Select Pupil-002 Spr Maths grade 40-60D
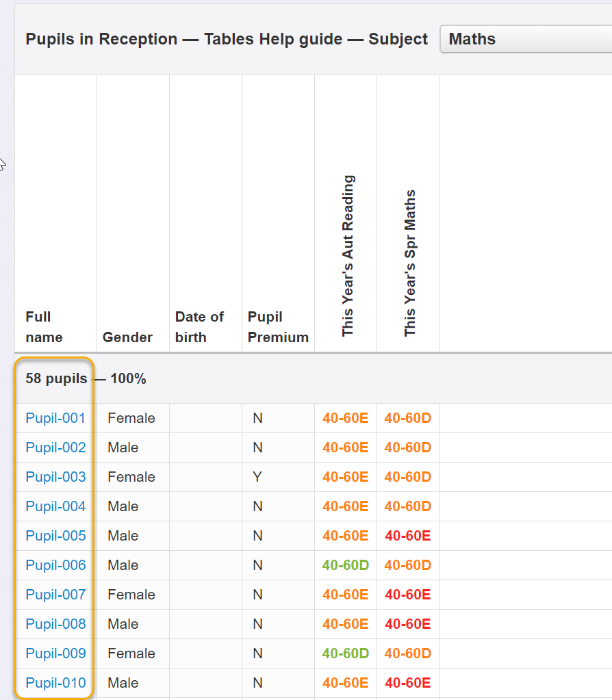 [x=408, y=448]
